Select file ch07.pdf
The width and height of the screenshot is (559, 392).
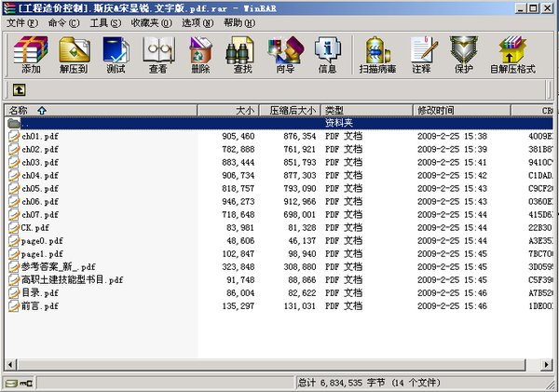tap(40, 215)
